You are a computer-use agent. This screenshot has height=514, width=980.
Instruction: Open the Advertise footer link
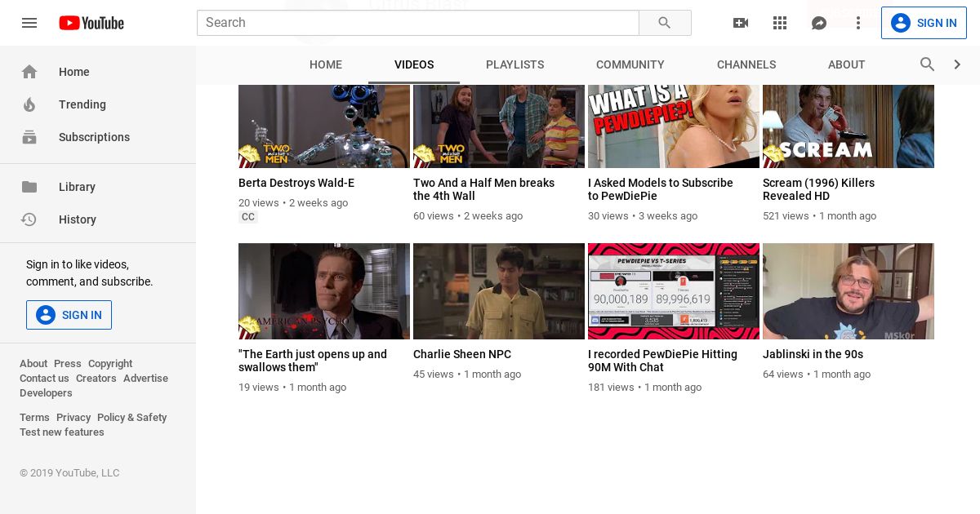pyautogui.click(x=145, y=379)
